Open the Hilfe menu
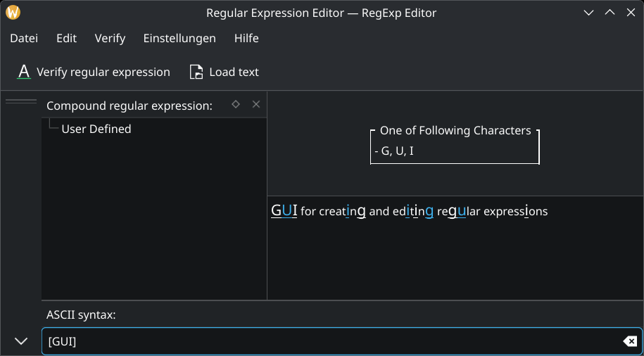The height and width of the screenshot is (356, 644). [246, 38]
